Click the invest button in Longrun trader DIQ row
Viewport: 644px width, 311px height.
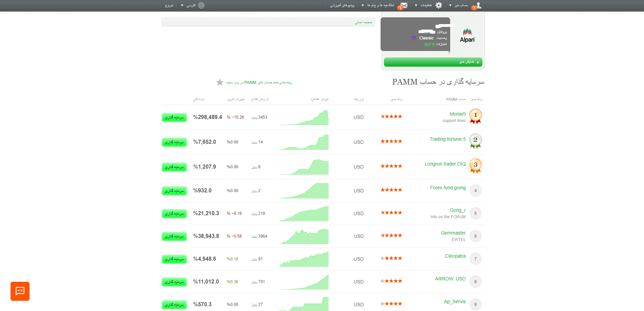(x=174, y=167)
